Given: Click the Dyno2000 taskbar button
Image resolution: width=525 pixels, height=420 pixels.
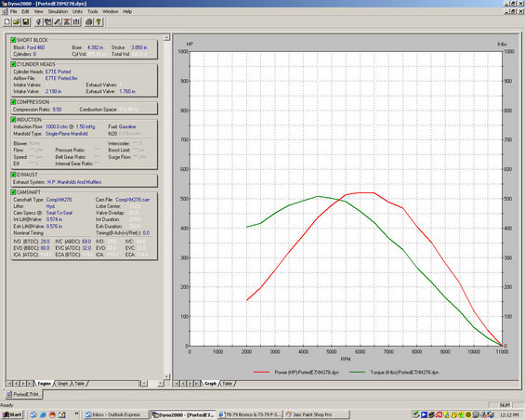Looking at the screenshot, I should pyautogui.click(x=183, y=414).
